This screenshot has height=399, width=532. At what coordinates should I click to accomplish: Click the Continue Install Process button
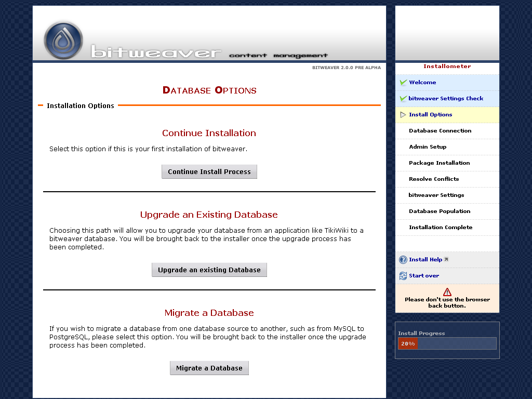click(209, 171)
